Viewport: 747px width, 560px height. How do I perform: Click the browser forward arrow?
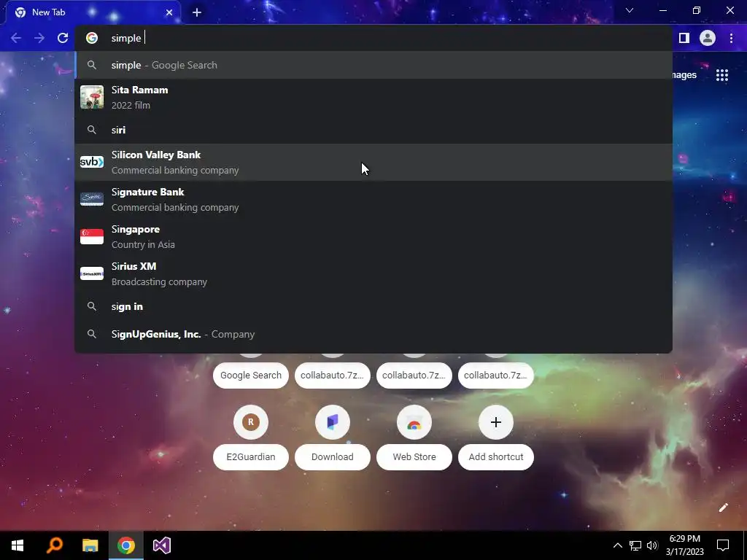pos(39,38)
